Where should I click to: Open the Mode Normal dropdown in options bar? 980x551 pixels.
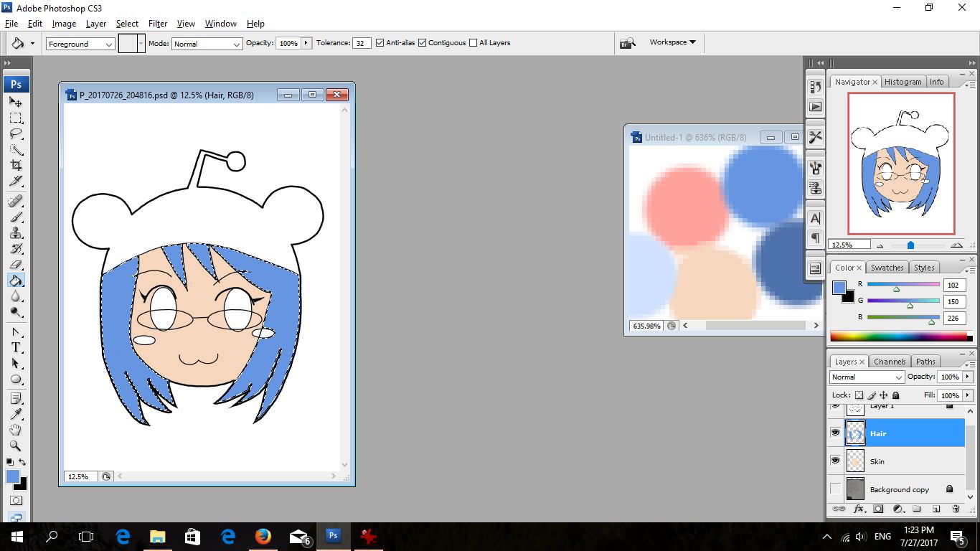tap(207, 44)
